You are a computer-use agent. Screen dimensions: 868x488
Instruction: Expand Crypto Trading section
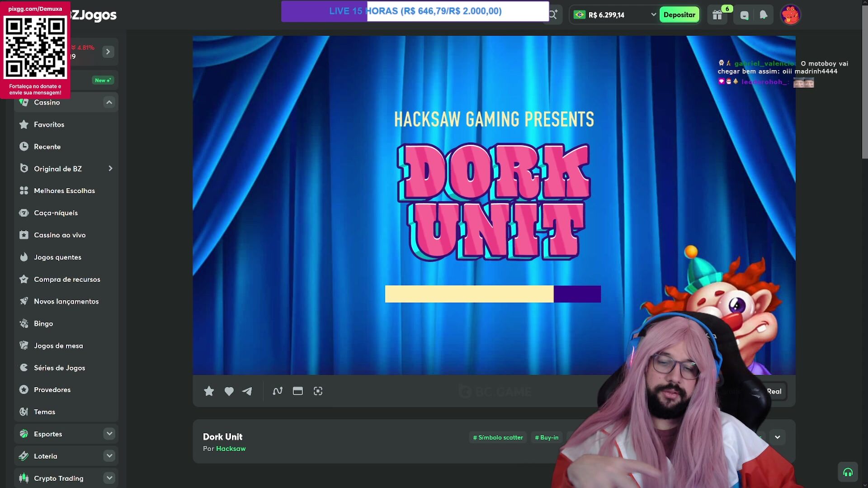[109, 478]
